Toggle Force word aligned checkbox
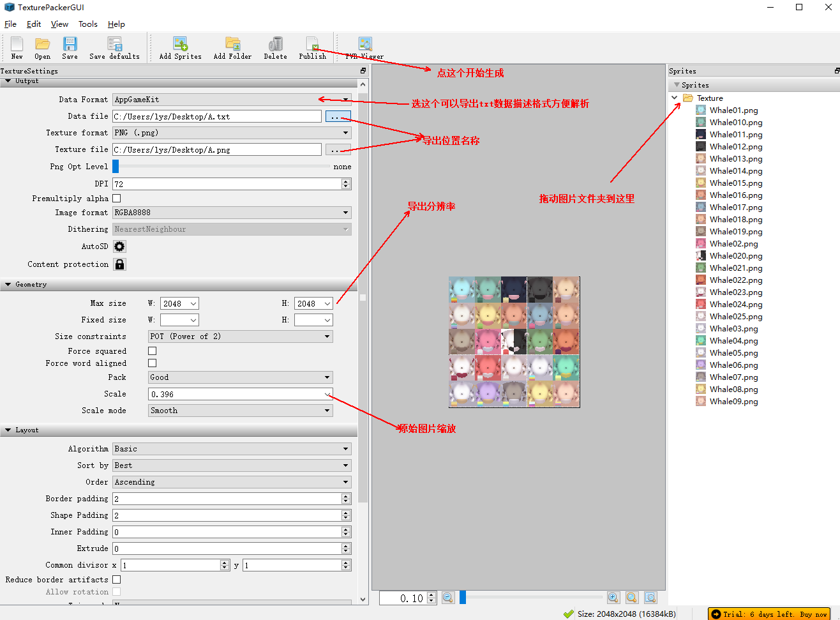This screenshot has height=620, width=840. point(152,363)
